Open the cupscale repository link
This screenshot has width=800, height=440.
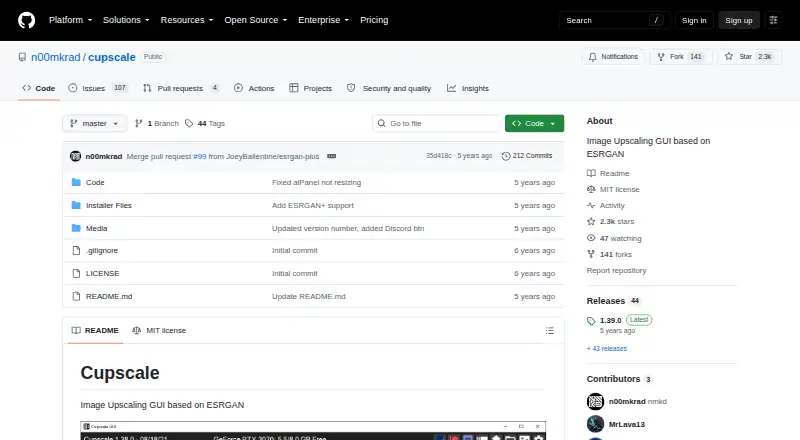pyautogui.click(x=112, y=57)
